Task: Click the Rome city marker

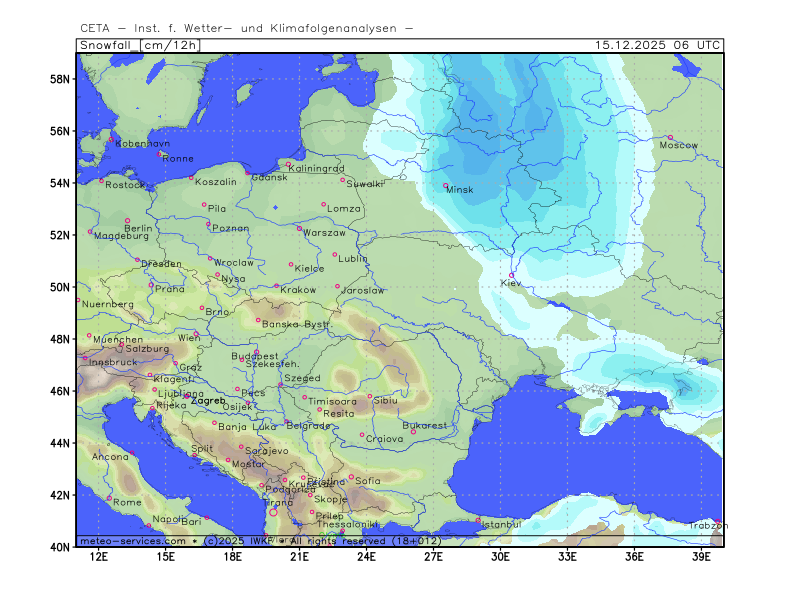Action: pos(109,497)
